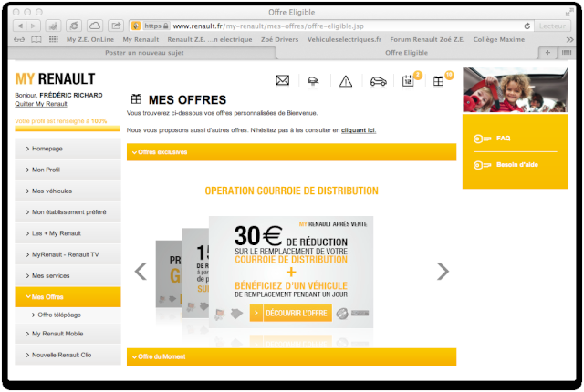Reload the page with the refresh icon
This screenshot has width=584, height=392.
point(527,26)
